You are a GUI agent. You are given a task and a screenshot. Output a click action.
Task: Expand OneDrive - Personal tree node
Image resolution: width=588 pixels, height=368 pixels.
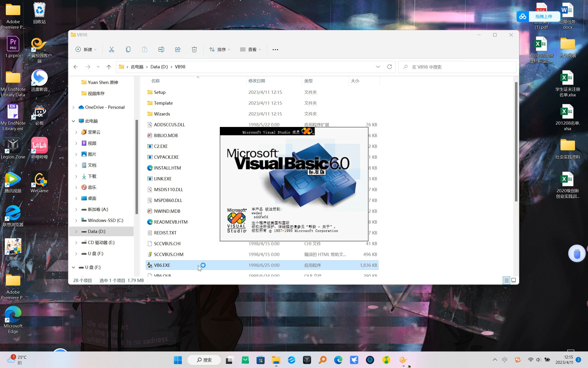click(73, 107)
